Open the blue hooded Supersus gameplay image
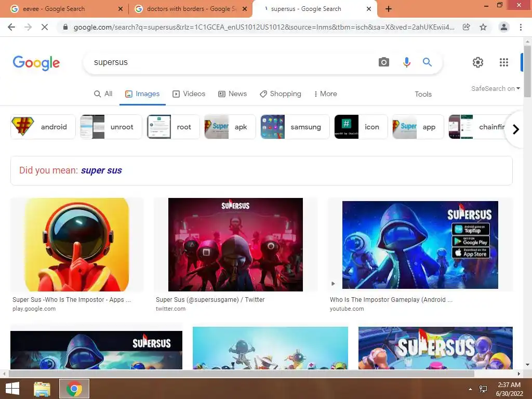Viewport: 532px width, 399px height. point(420,245)
